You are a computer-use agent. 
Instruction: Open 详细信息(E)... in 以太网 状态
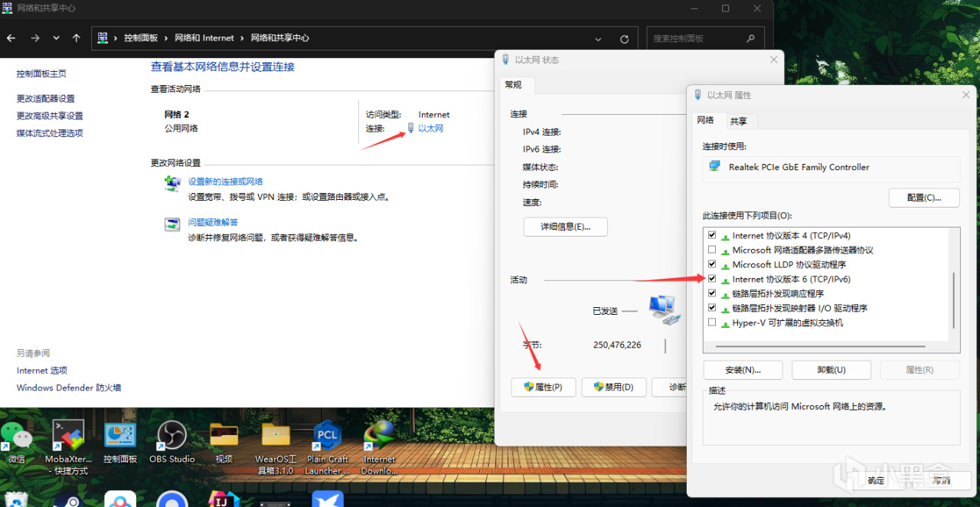(x=566, y=227)
